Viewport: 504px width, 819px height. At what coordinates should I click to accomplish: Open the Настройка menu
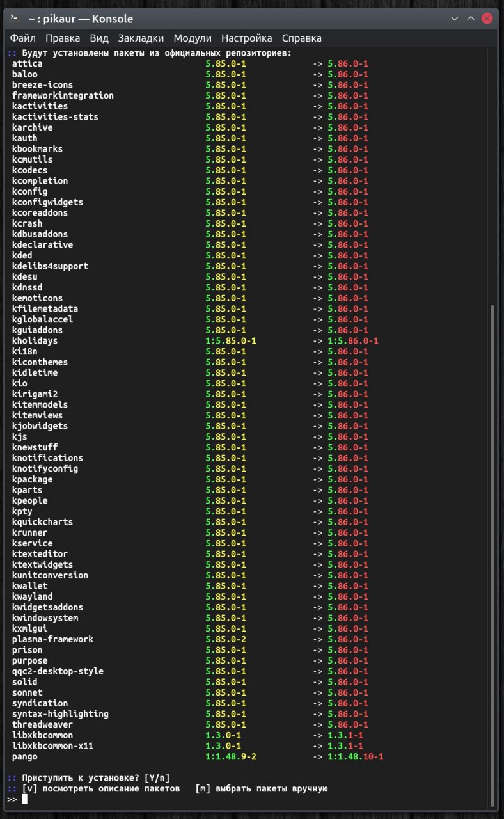click(246, 38)
